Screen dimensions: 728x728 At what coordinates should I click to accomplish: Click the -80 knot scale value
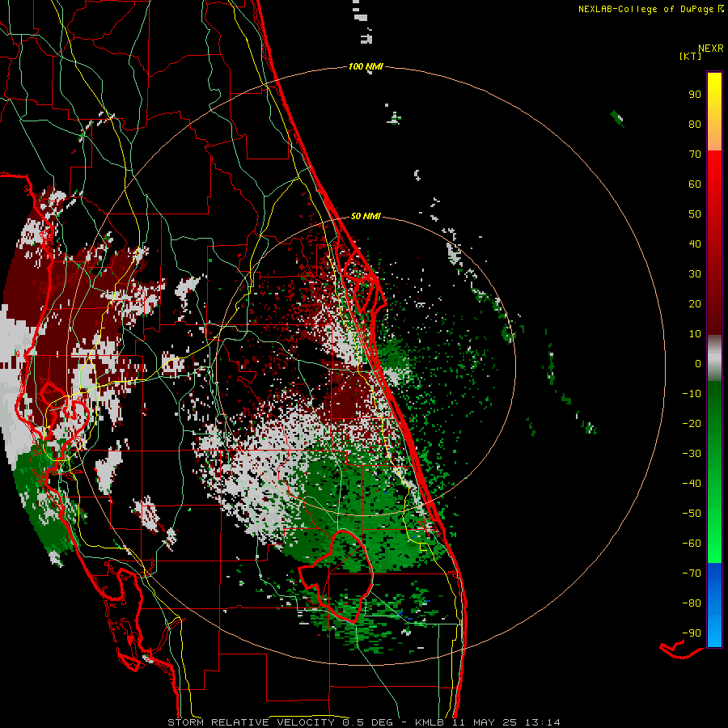point(692,603)
